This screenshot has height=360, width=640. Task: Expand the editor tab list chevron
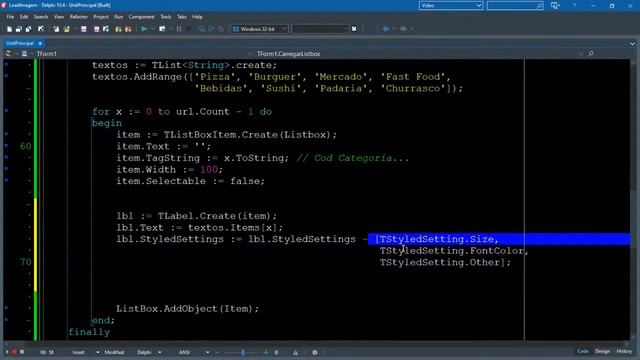[x=632, y=44]
